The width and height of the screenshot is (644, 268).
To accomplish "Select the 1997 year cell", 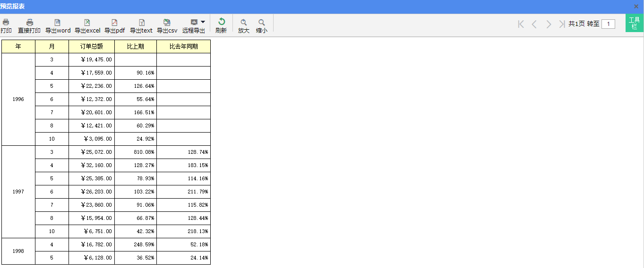I will tap(18, 192).
